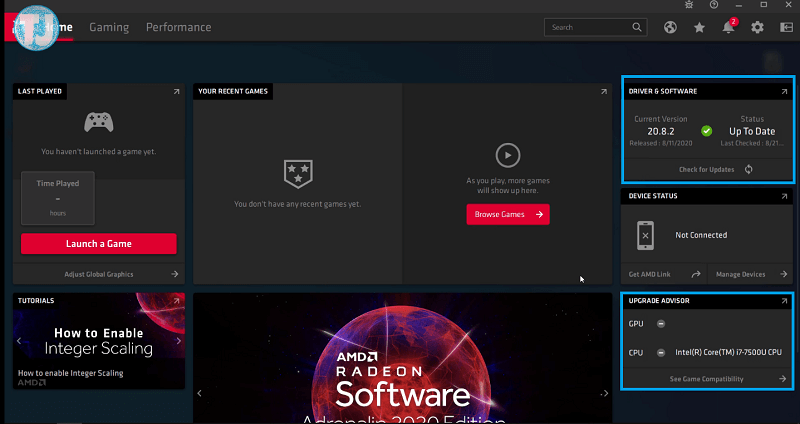Expand the Upgrade Advisor panel arrow
The image size is (800, 424).
pos(784,301)
